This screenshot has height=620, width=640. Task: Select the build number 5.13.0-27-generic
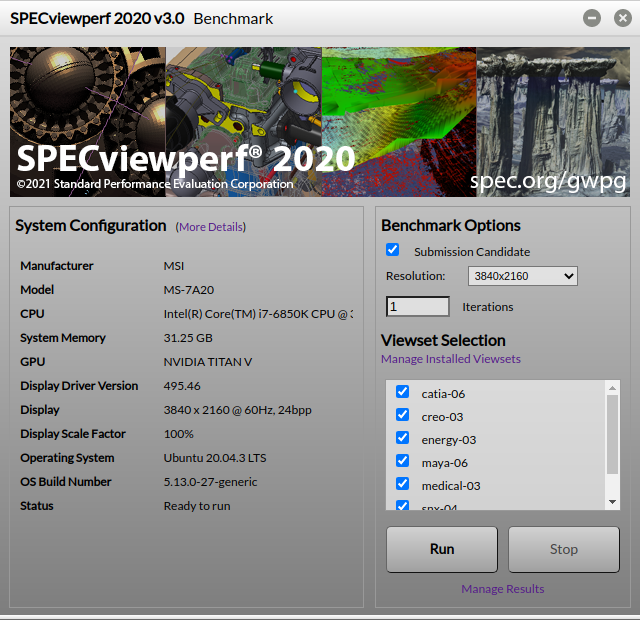click(x=210, y=482)
